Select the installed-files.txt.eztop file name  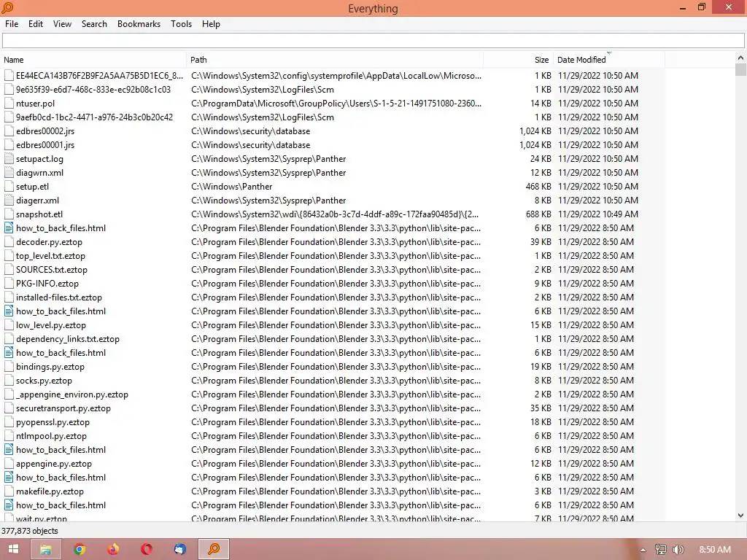point(59,297)
